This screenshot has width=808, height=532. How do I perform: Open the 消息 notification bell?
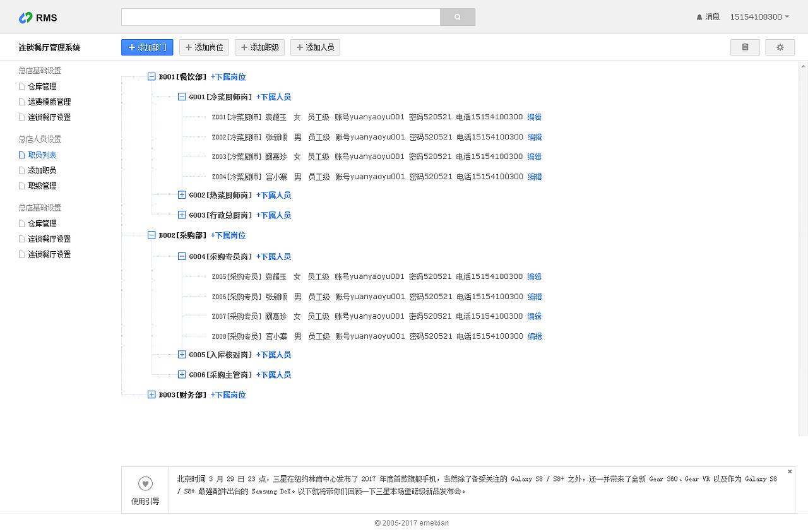708,17
